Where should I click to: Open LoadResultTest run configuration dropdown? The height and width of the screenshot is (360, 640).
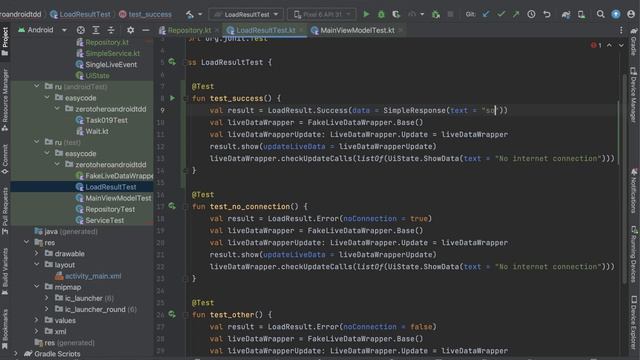[246, 14]
